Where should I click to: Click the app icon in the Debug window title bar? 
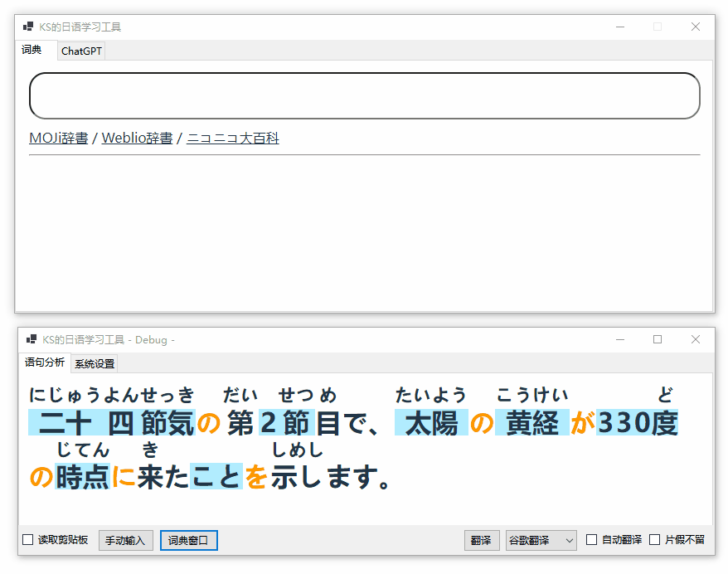(x=32, y=339)
